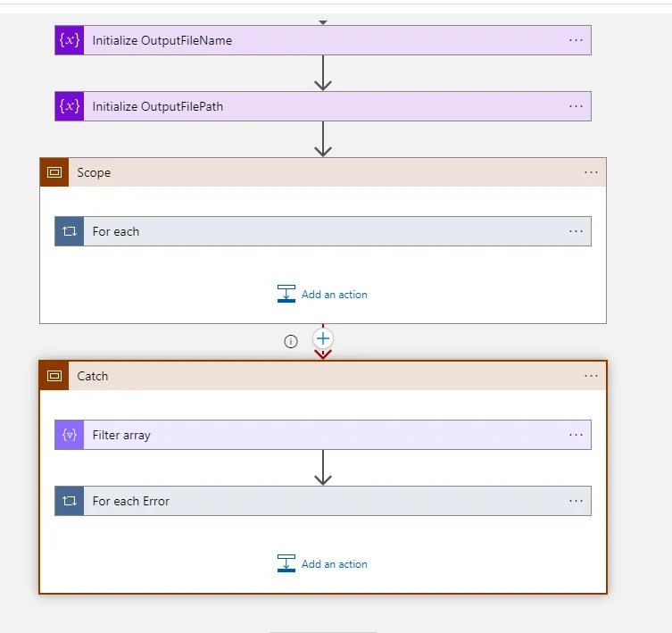Click the Initialize OutputFileName variable icon
This screenshot has width=672, height=633.
[70, 40]
